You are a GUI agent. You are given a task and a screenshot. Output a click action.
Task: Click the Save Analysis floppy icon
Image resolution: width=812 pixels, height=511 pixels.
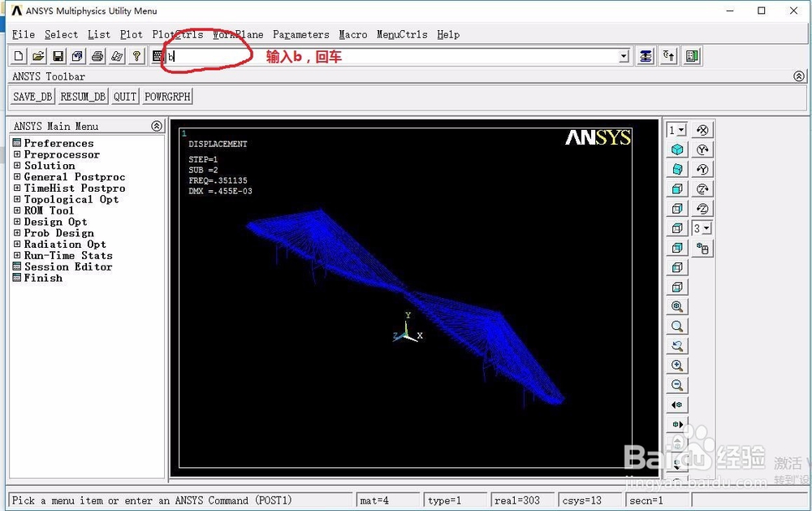click(x=58, y=56)
